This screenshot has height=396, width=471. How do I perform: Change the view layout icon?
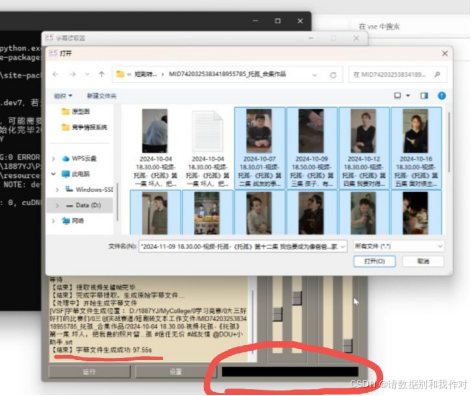397,96
